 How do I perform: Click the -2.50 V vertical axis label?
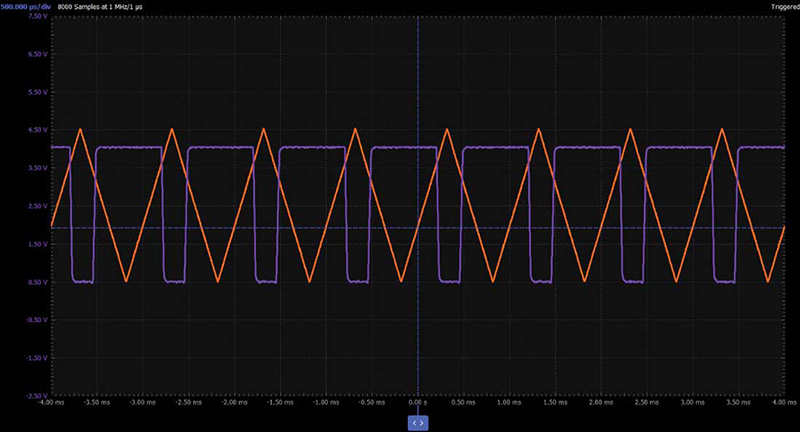tap(37, 396)
